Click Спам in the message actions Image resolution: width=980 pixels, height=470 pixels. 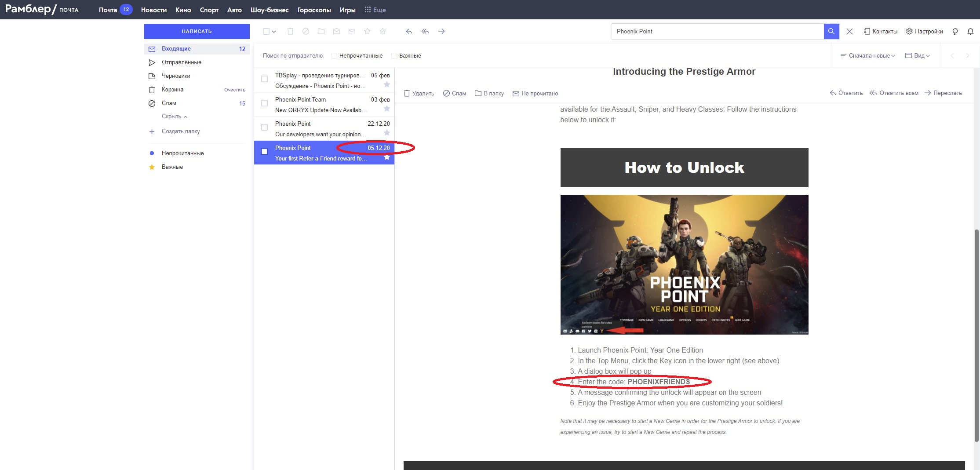coord(455,93)
